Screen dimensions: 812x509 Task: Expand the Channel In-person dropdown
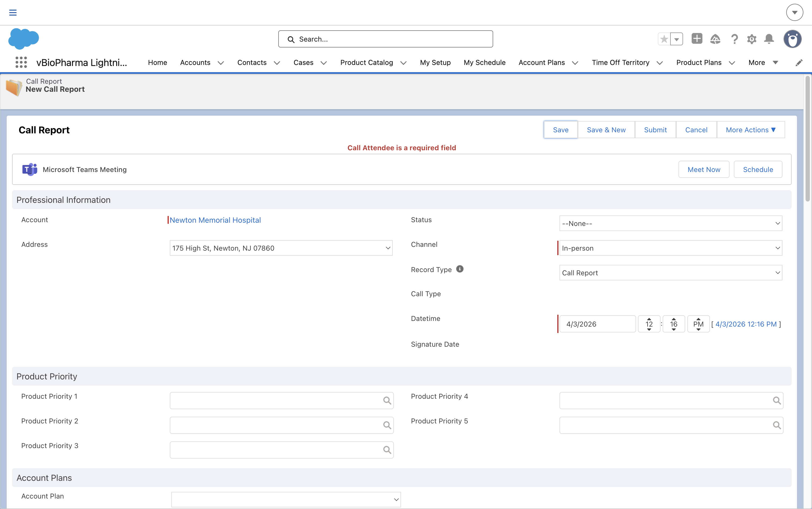tap(670, 248)
